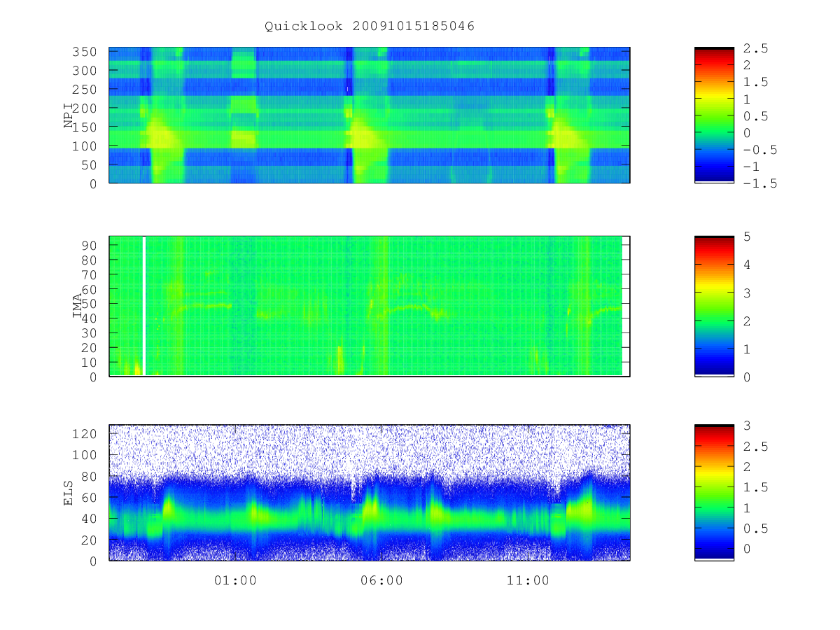The image size is (840, 630).
Task: Click the IMA spectrogram panel
Action: click(x=370, y=307)
